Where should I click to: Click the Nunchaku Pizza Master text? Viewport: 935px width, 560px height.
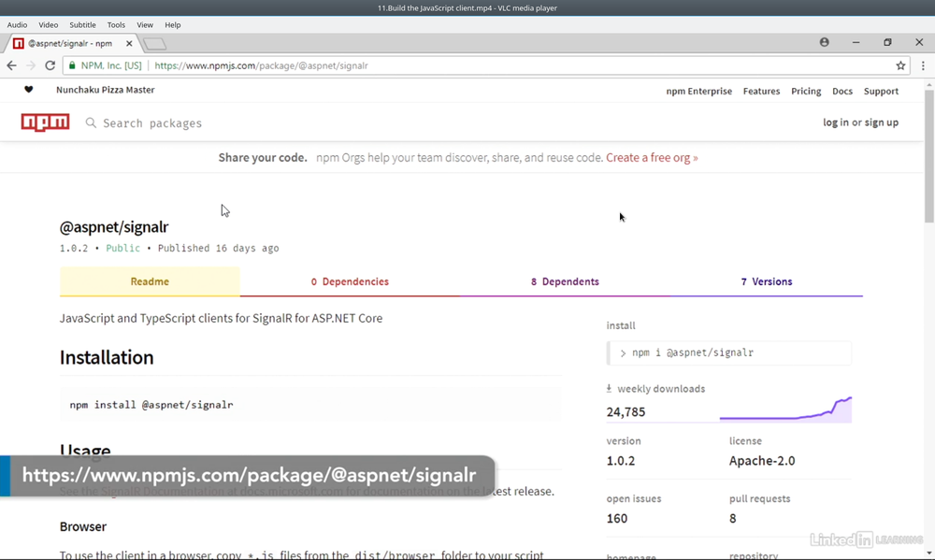click(106, 90)
